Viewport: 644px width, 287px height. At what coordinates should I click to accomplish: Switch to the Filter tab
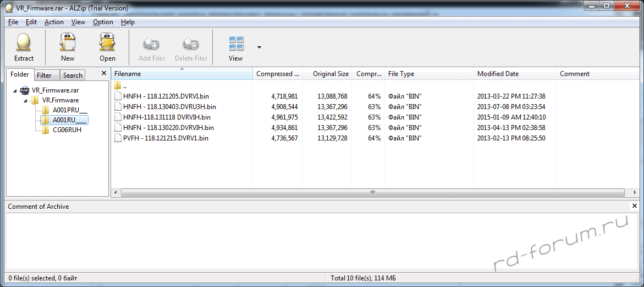pos(45,75)
